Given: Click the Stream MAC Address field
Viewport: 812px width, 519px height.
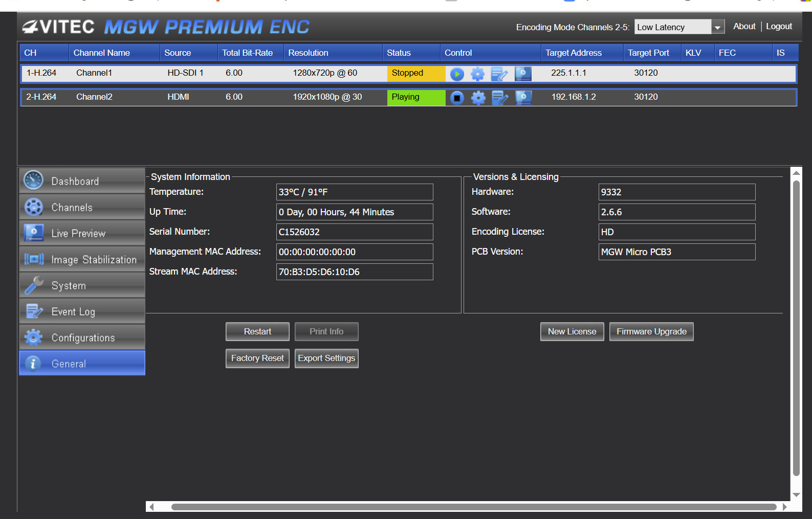Looking at the screenshot, I should (355, 272).
